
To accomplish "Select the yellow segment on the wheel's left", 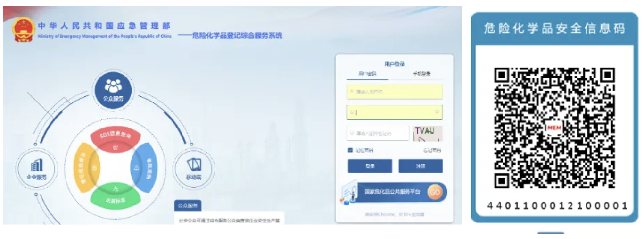I will [87, 167].
